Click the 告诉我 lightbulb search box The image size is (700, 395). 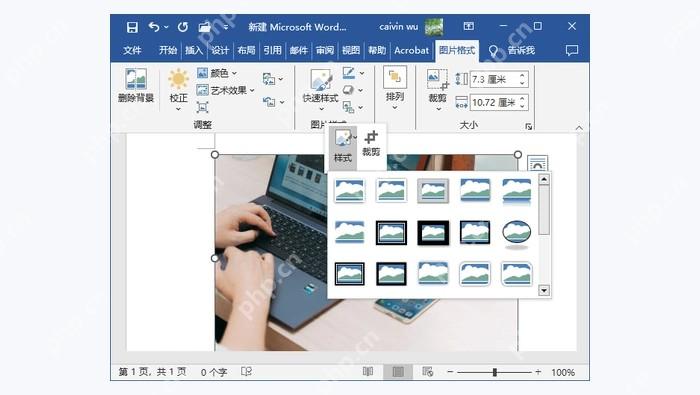click(512, 50)
